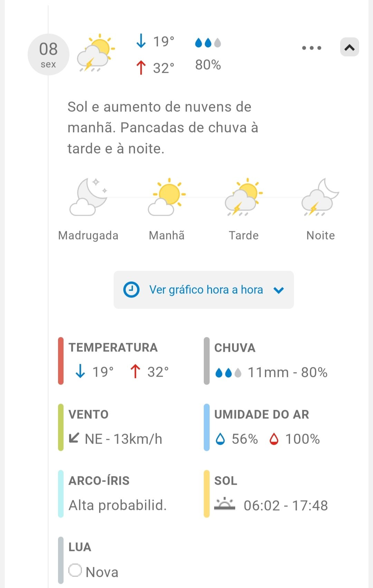Tap the 80% rain chance at top
373x588 pixels.
coord(208,65)
